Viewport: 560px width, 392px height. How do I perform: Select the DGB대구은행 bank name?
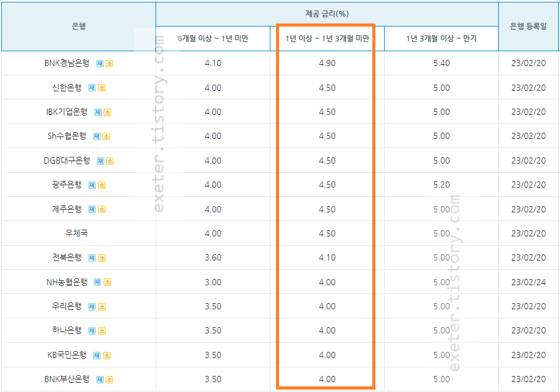[67, 161]
